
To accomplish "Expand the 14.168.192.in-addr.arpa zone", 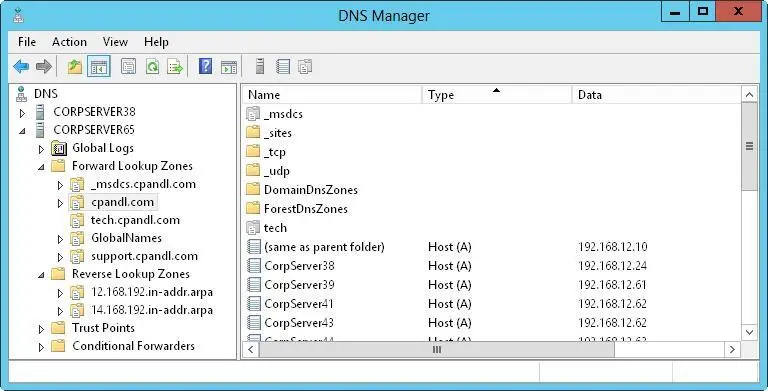I will point(60,311).
